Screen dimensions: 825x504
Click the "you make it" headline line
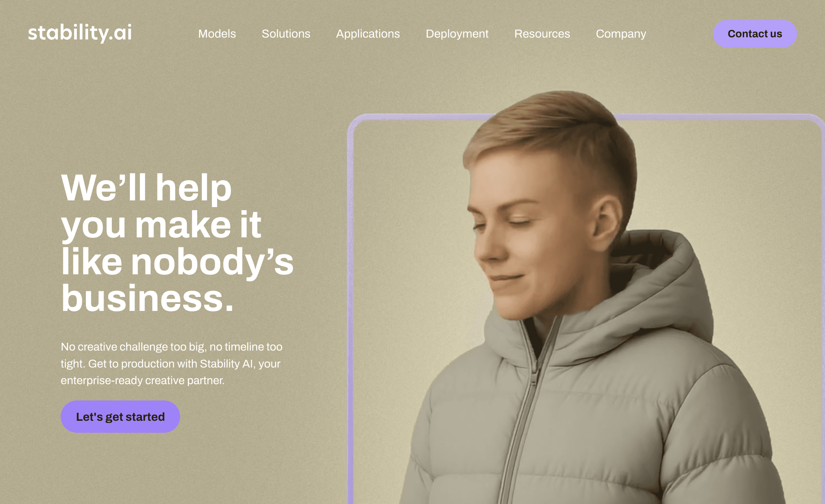tap(161, 225)
